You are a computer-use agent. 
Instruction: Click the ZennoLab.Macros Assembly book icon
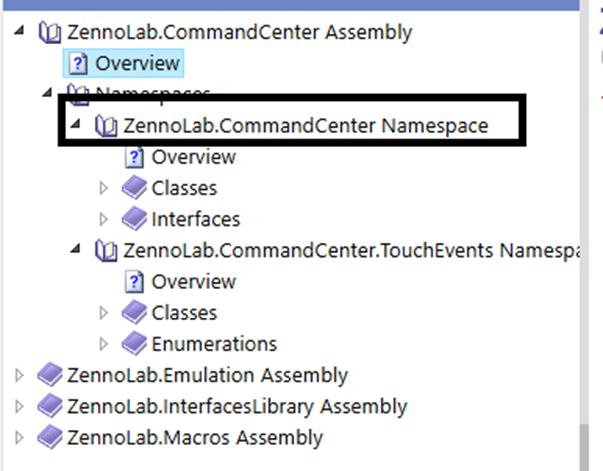click(x=49, y=438)
